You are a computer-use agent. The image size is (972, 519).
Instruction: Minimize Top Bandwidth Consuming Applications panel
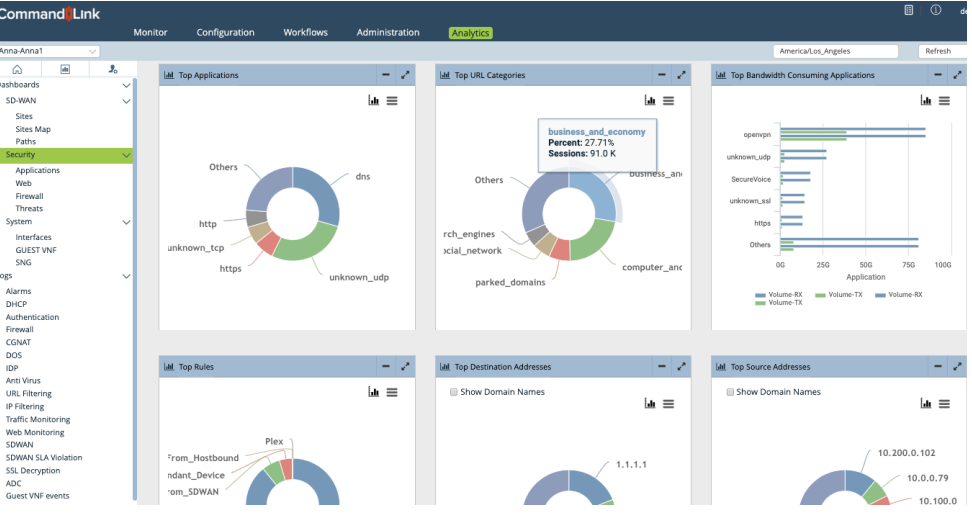coord(938,75)
